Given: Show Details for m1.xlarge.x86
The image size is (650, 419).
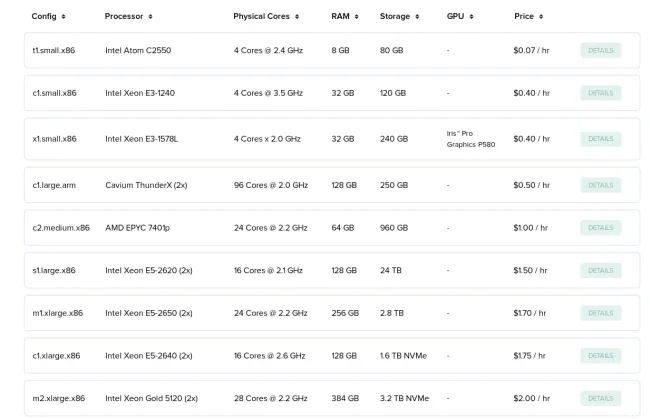Looking at the screenshot, I should [x=600, y=313].
